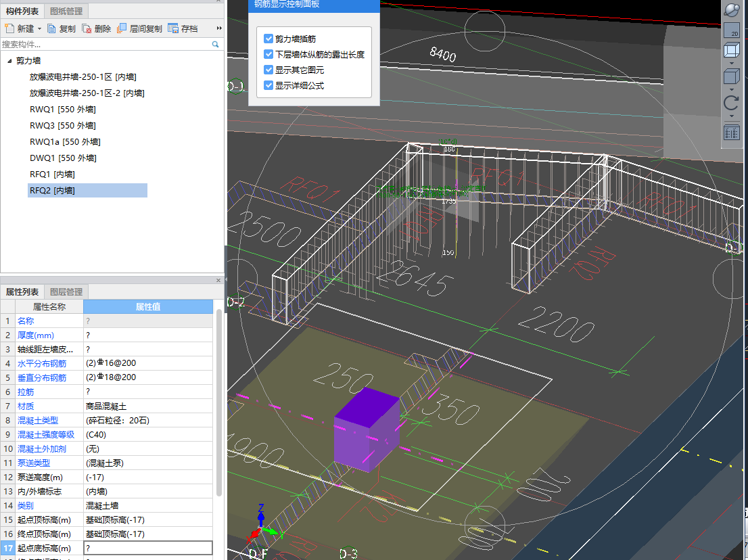Click the 混凝土强度等级 property link

point(46,435)
